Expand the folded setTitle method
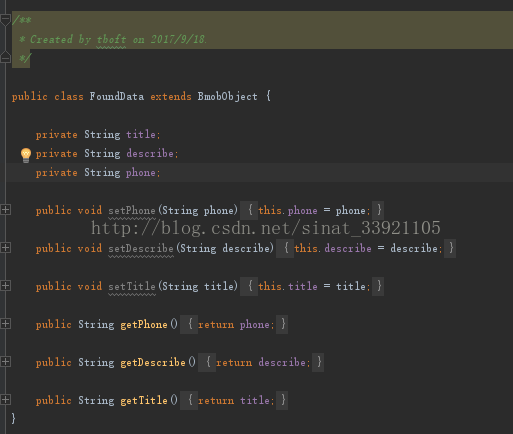This screenshot has height=434, width=513. [5, 286]
